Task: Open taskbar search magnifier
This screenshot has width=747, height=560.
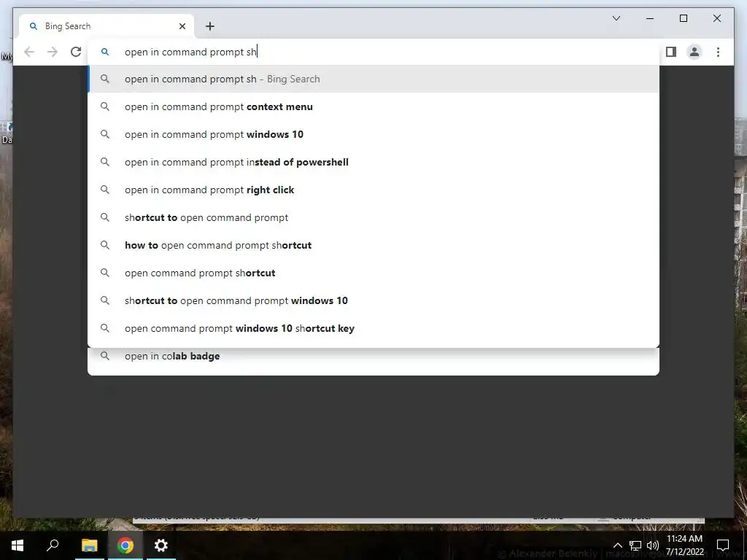Action: click(53, 545)
